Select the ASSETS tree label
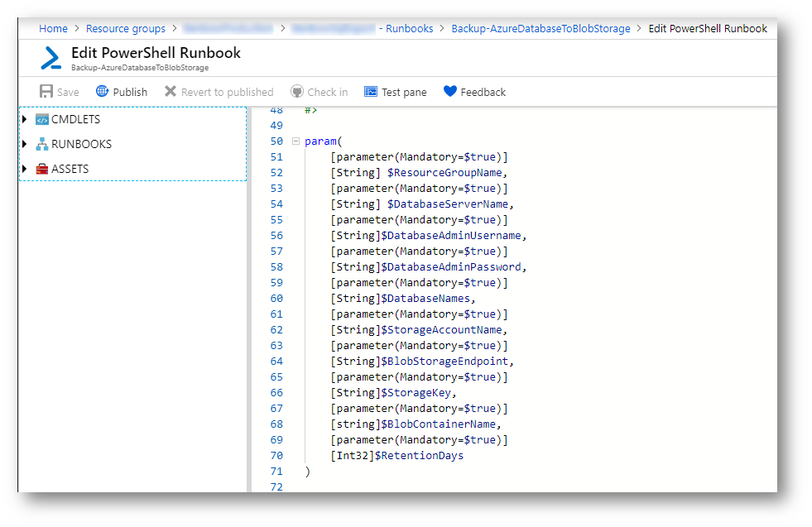The image size is (812, 527). (70, 170)
